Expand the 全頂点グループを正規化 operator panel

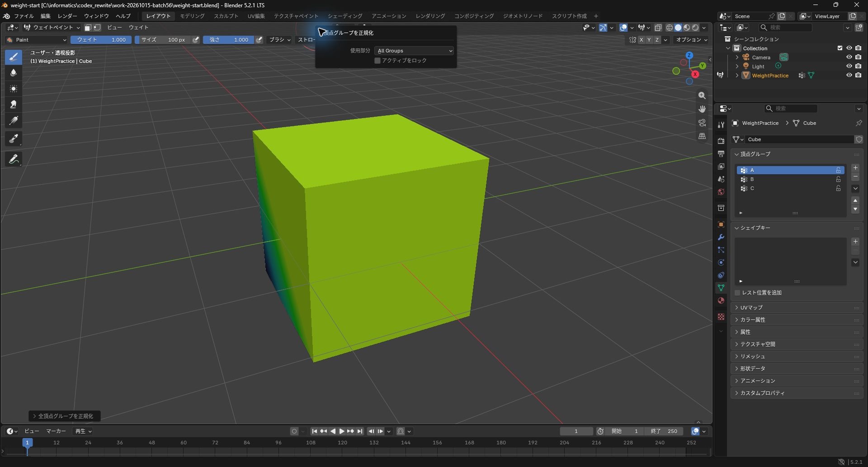pos(65,416)
